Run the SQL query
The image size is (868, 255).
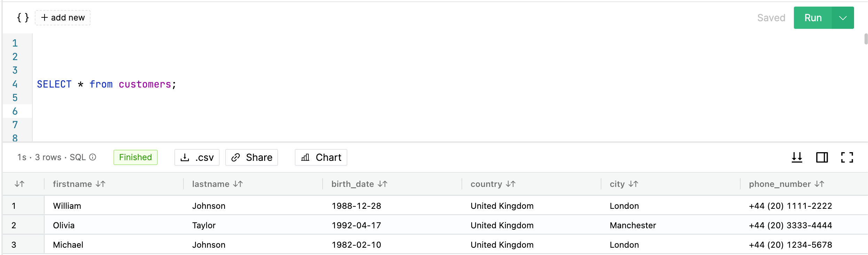[x=813, y=18]
